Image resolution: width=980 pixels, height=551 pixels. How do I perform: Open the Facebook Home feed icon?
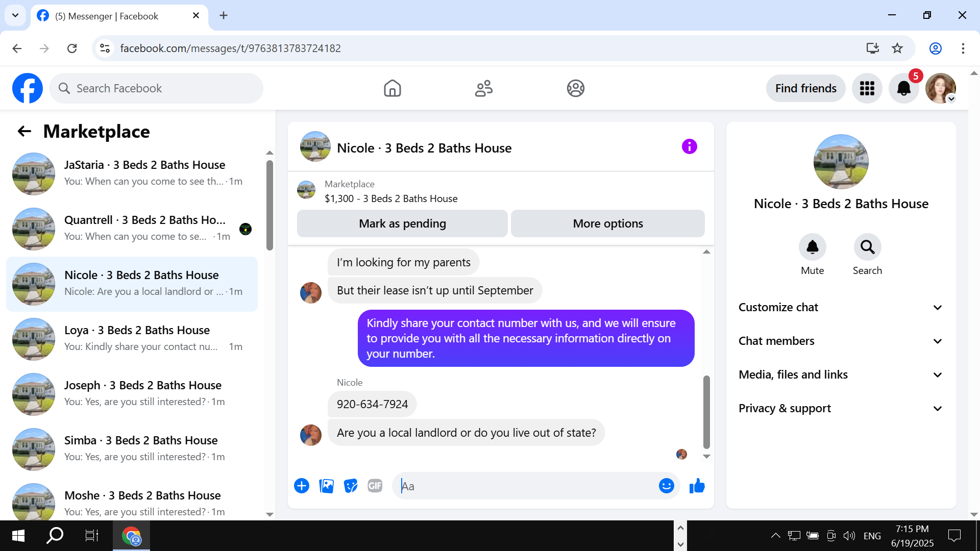point(393,88)
